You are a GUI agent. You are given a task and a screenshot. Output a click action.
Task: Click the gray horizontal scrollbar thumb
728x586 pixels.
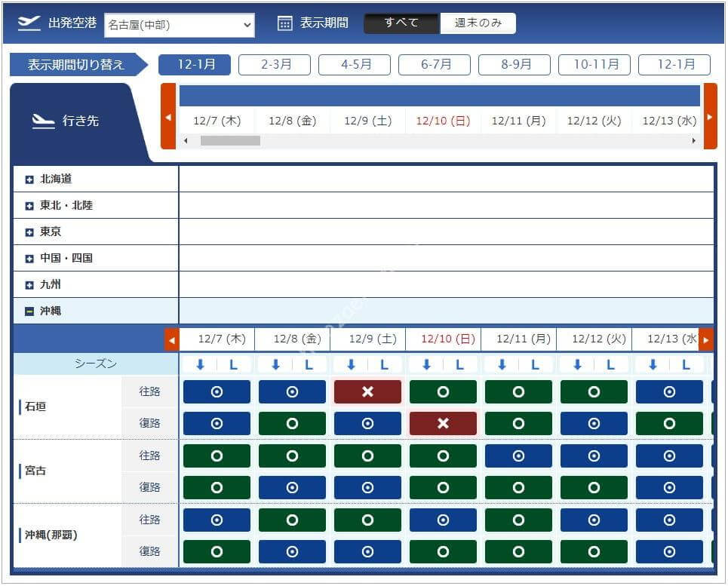pos(230,140)
